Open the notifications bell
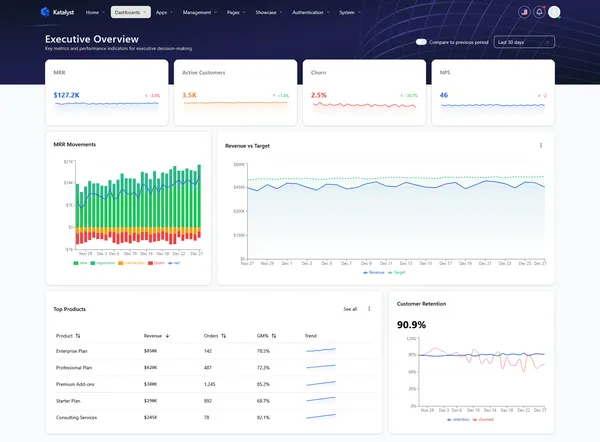Viewport: 600px width, 442px height. click(x=539, y=12)
